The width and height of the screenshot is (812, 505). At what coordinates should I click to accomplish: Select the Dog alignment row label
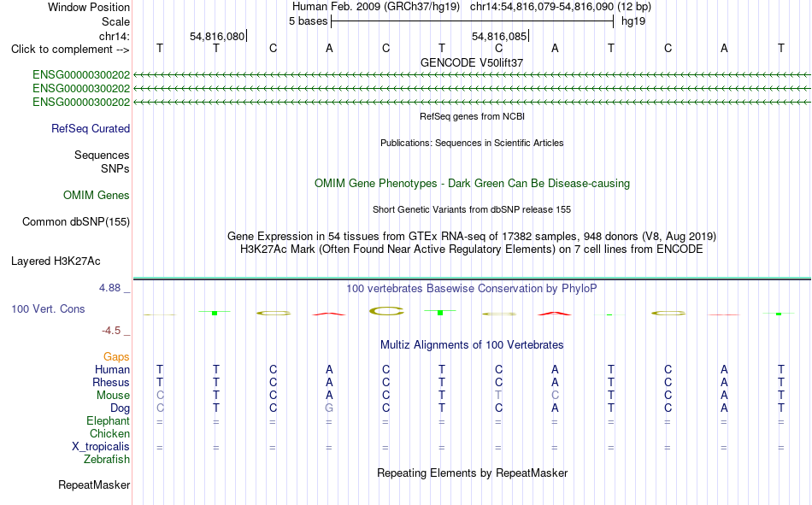pos(120,408)
